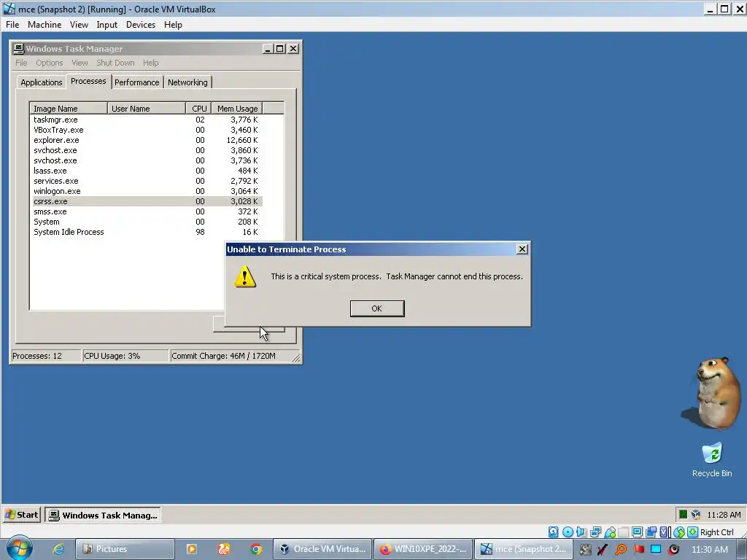Select smss.exe process row
Viewport: 747px width, 560px height.
[x=146, y=211]
